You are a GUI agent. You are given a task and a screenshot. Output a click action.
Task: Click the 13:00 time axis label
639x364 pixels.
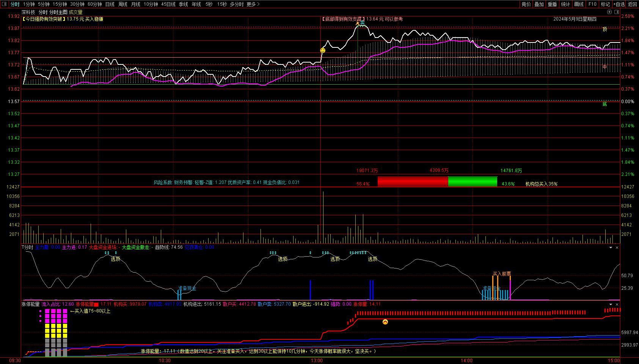[317, 361]
